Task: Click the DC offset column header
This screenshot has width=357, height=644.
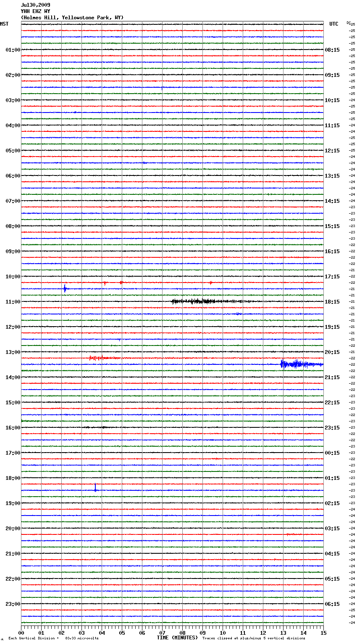Action: pos(348,23)
